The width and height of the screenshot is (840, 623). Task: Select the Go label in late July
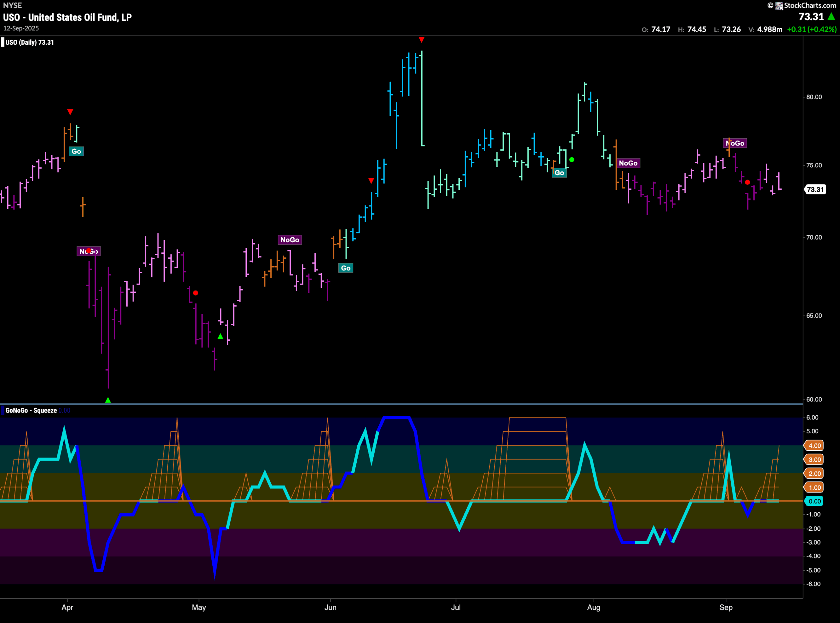click(x=559, y=173)
